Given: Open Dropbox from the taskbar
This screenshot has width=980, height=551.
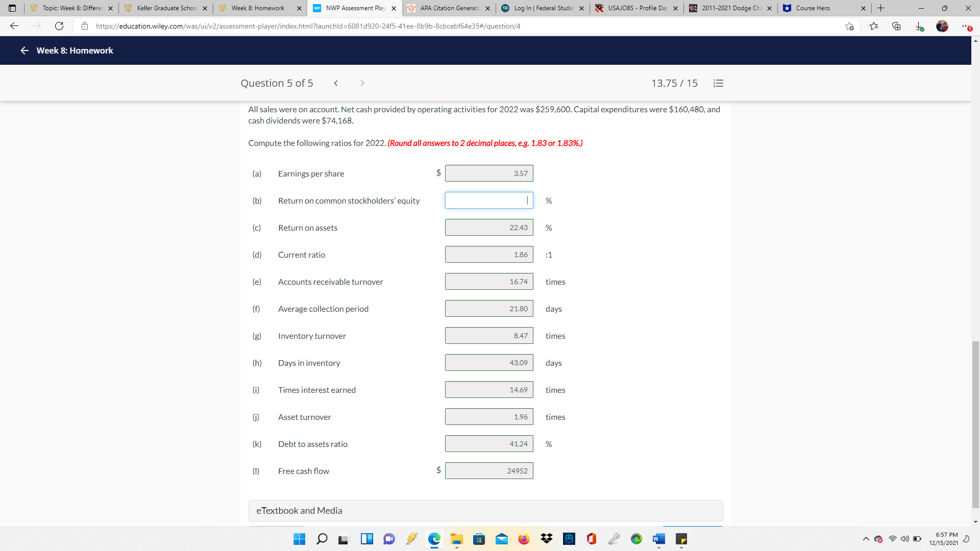Looking at the screenshot, I should [547, 539].
